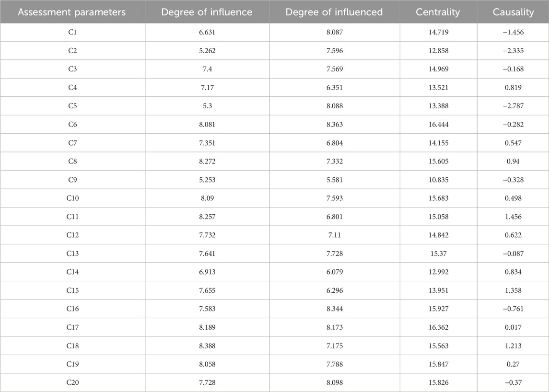Select C5 causality value −2.787
Viewport: 549px width, 392px height.
click(x=513, y=106)
